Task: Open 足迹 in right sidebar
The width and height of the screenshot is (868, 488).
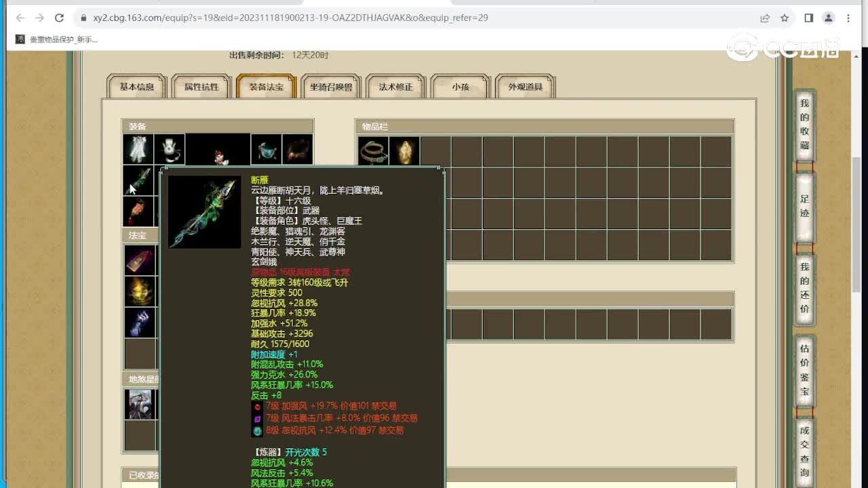Action: coord(804,206)
